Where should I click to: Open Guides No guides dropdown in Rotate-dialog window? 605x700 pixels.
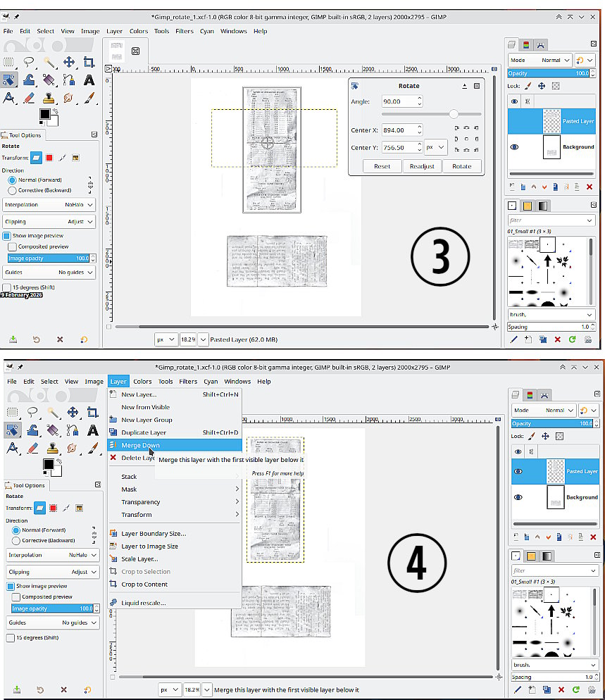tap(49, 273)
